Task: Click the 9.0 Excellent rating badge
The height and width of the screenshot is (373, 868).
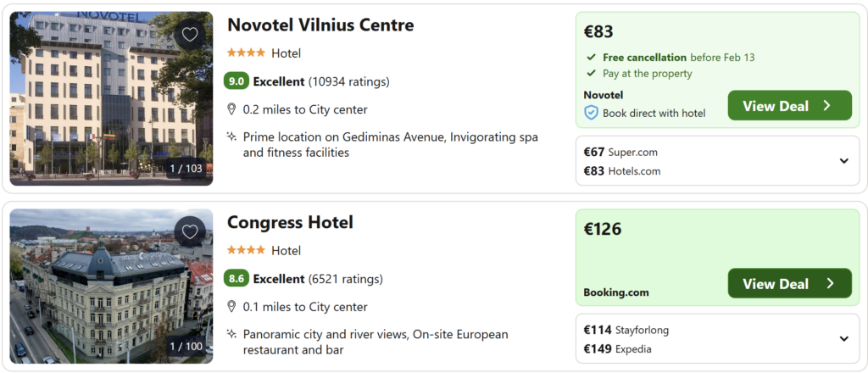Action: 236,81
